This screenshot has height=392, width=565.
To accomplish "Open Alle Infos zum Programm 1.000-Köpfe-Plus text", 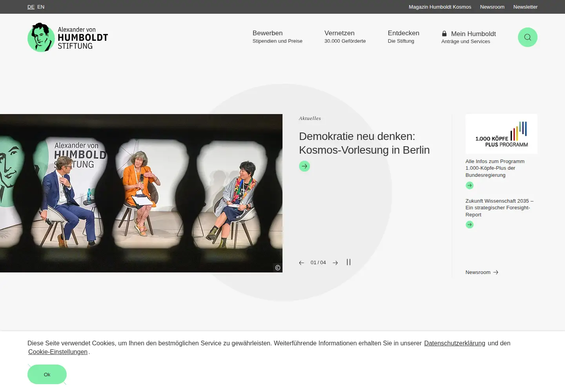I will click(495, 168).
